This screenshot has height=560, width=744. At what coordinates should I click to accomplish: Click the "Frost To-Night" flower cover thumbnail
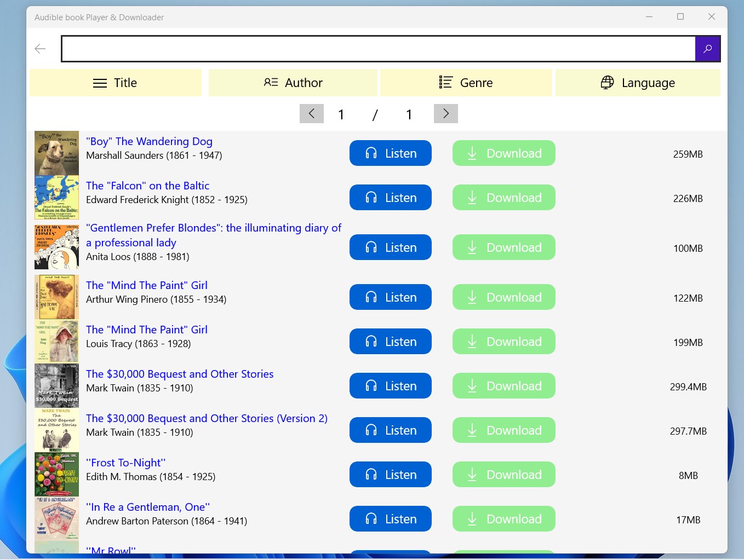(x=56, y=474)
